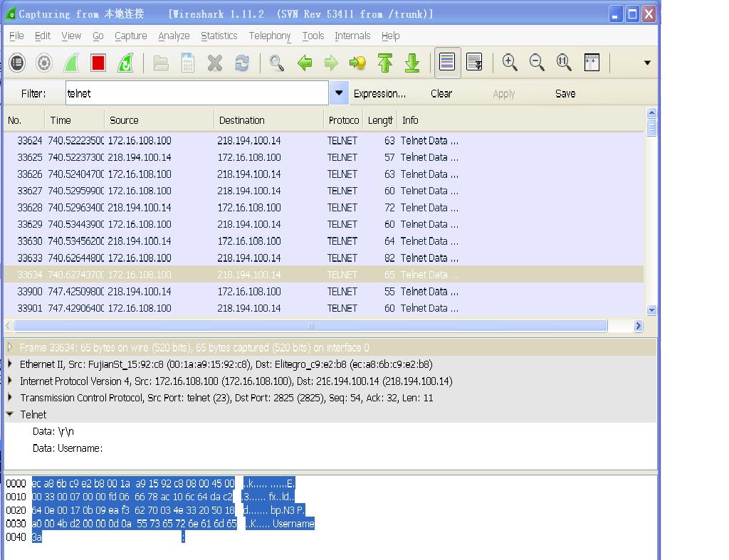The height and width of the screenshot is (560, 729).
Task: Sort by the No. column header
Action: pos(24,120)
